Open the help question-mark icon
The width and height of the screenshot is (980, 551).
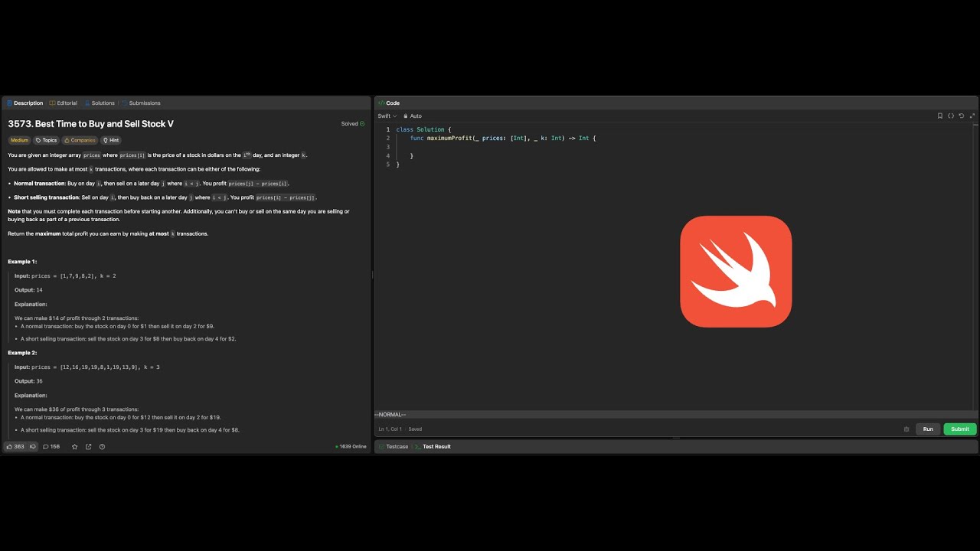coord(102,447)
